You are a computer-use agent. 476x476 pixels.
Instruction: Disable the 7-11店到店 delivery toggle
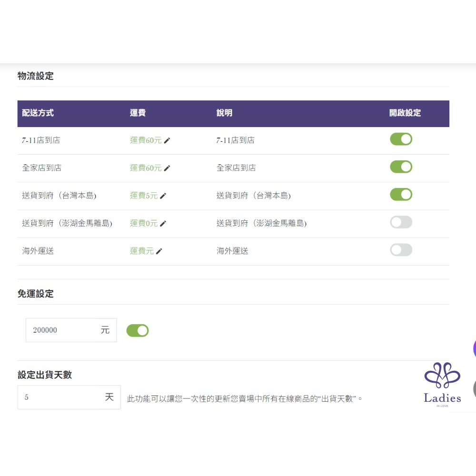401,139
